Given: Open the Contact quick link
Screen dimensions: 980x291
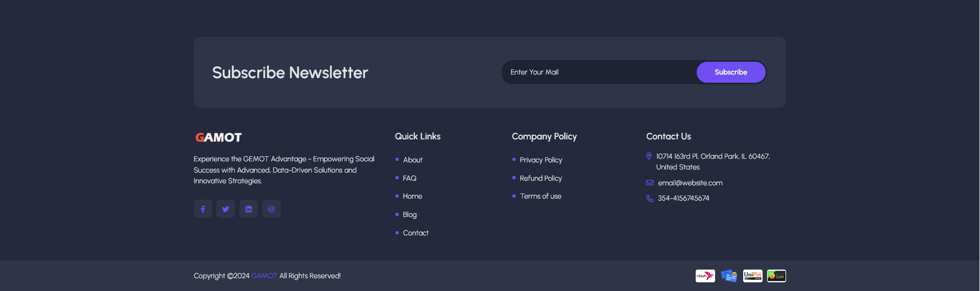Looking at the screenshot, I should [415, 233].
